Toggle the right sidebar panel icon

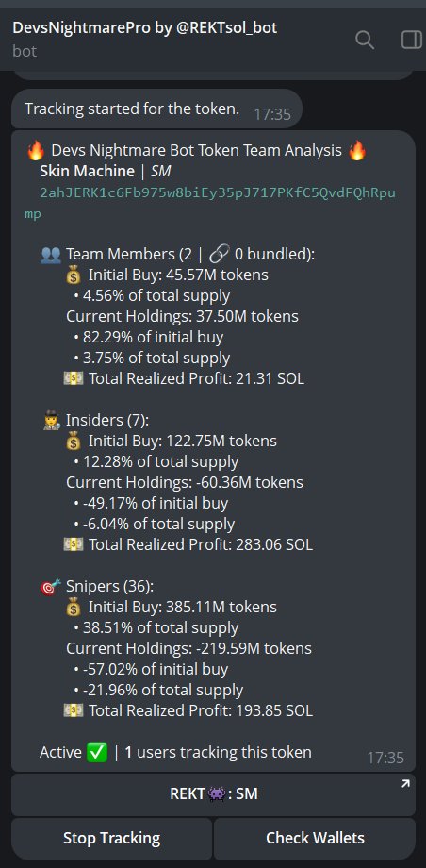coord(411,40)
